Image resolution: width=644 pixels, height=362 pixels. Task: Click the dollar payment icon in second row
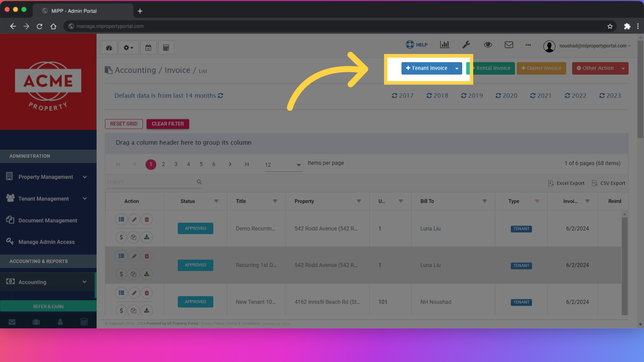point(121,274)
